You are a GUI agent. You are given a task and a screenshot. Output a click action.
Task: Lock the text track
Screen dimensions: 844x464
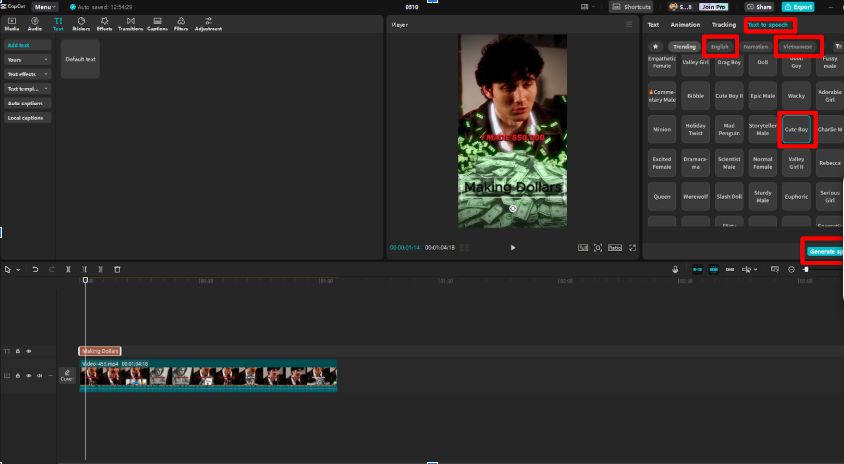(18, 351)
